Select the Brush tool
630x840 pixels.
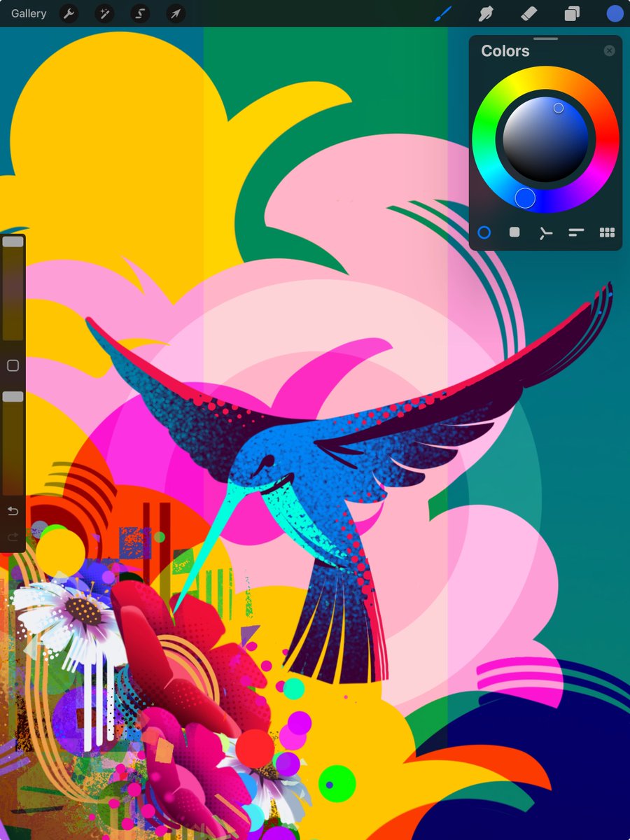click(x=444, y=13)
